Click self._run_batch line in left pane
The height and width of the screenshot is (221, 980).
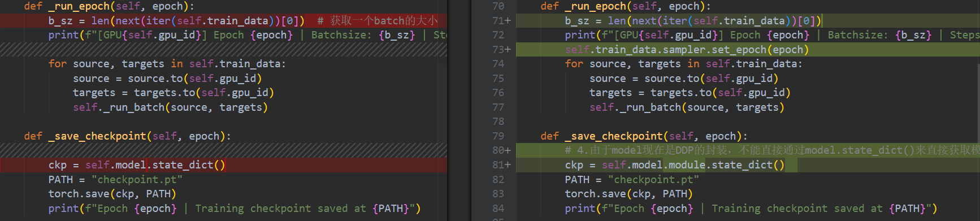tap(170, 107)
